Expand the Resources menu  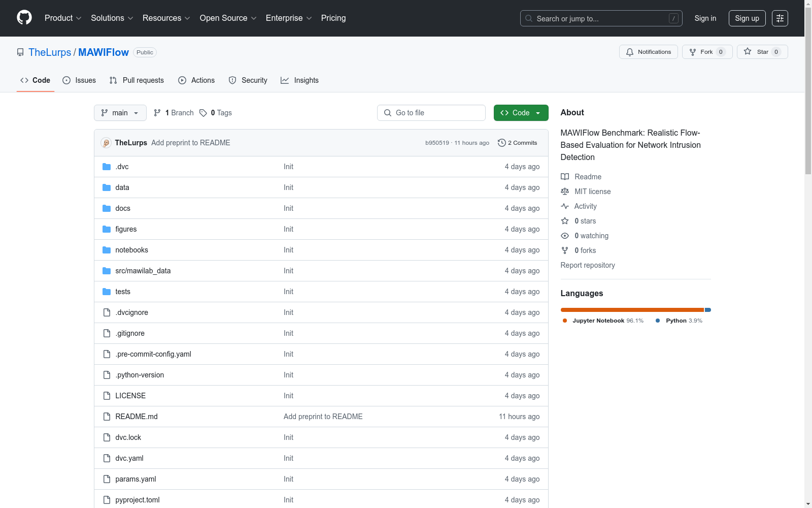[166, 18]
